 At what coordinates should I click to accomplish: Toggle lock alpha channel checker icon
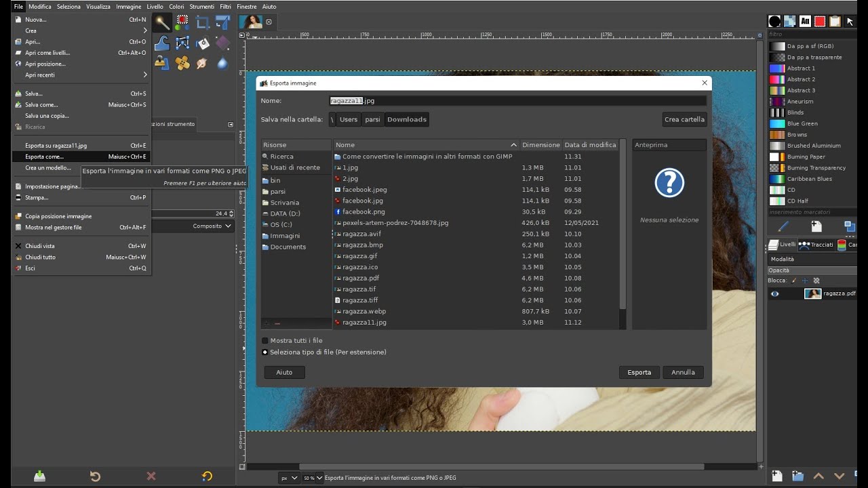816,280
